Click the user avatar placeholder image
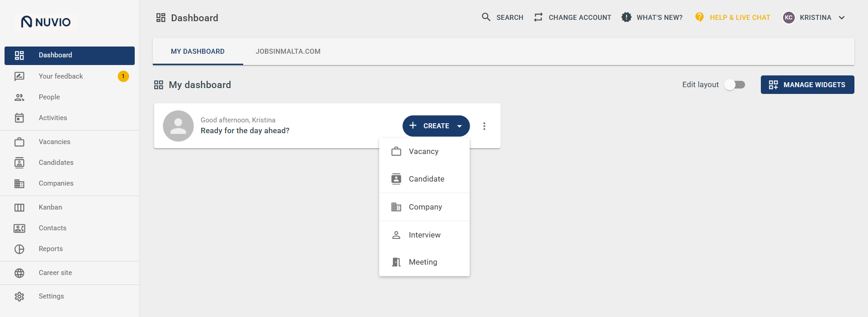Screen dimensions: 868x317 [x=178, y=126]
